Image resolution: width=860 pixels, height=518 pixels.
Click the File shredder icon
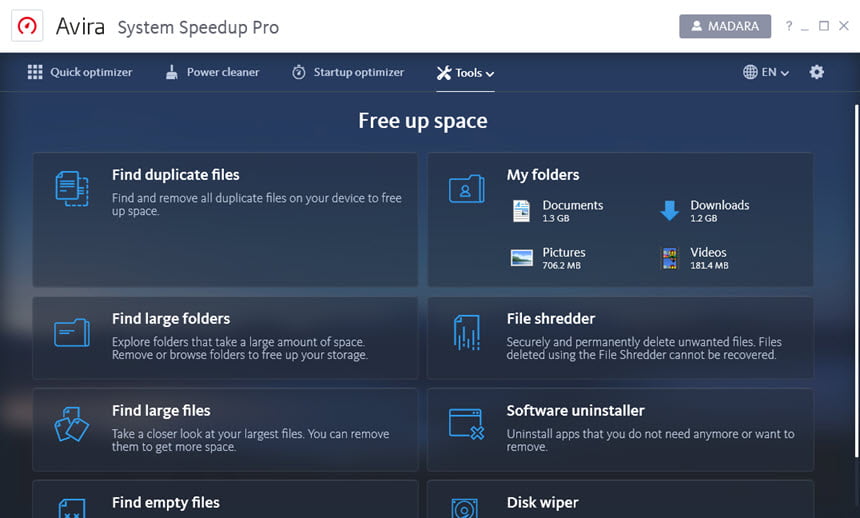tap(467, 333)
